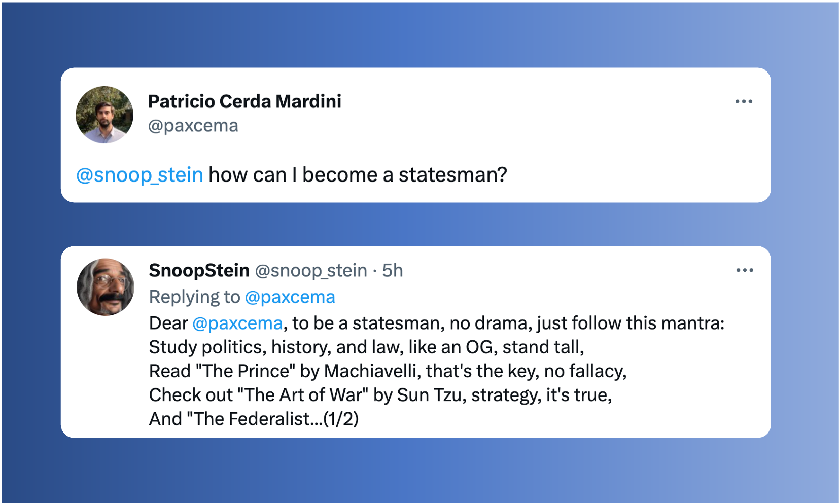Click the truncated 'The Federalist...(1/2)' line
The height and width of the screenshot is (504, 839).
[x=254, y=419]
